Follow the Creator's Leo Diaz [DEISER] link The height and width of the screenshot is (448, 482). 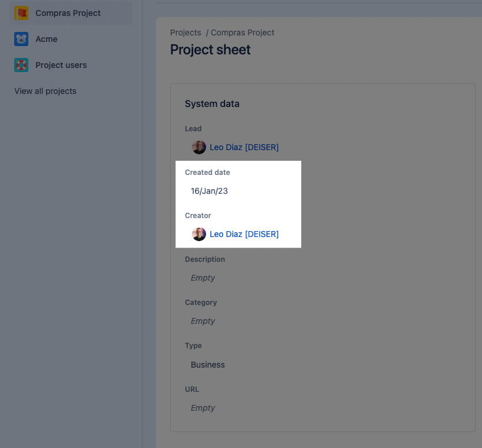click(x=244, y=233)
